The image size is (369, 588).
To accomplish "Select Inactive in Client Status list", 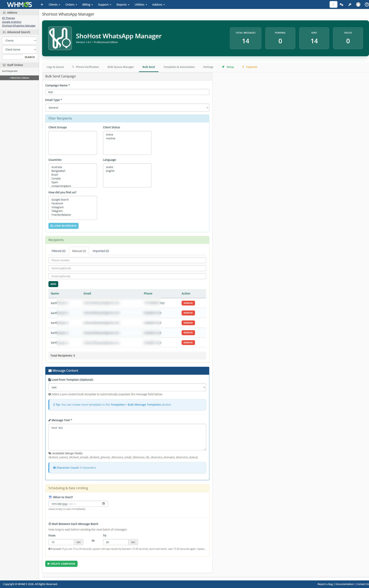I will [x=111, y=138].
